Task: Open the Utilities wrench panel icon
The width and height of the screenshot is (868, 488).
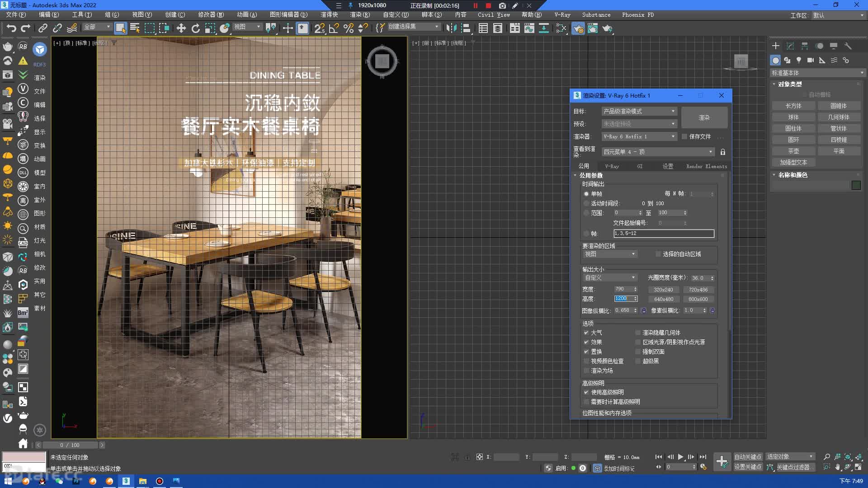Action: tap(848, 46)
